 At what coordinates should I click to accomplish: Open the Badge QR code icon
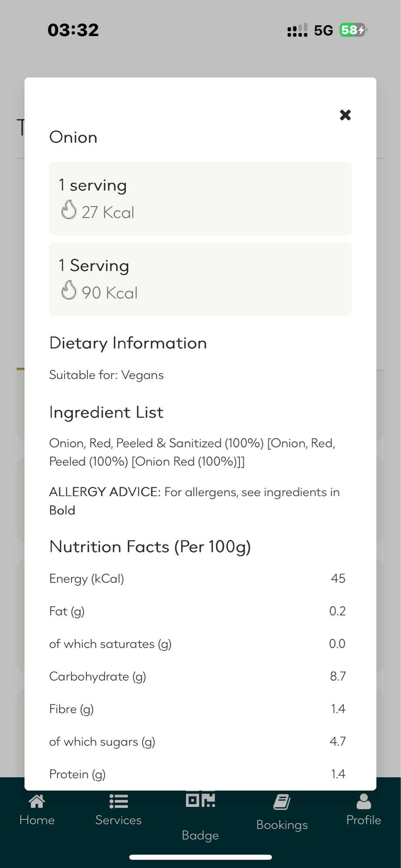[x=200, y=800]
